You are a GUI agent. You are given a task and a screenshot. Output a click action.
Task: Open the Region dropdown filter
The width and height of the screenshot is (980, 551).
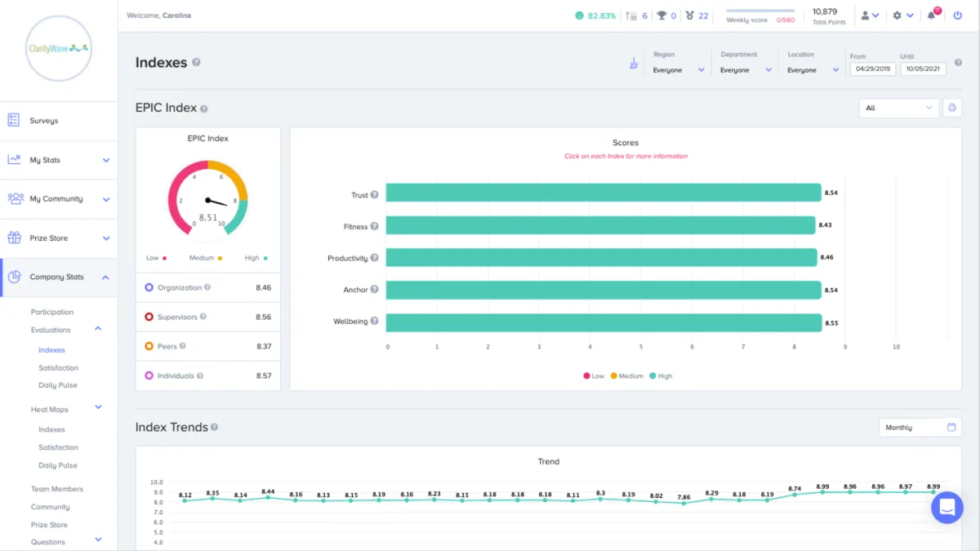point(678,70)
